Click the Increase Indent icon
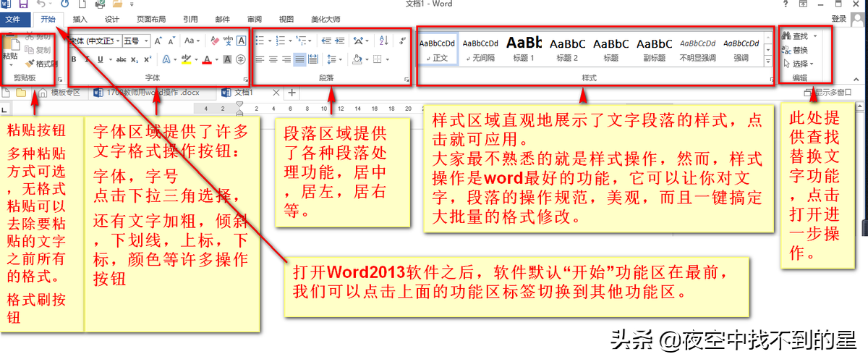This screenshot has width=868, height=362. (x=339, y=41)
